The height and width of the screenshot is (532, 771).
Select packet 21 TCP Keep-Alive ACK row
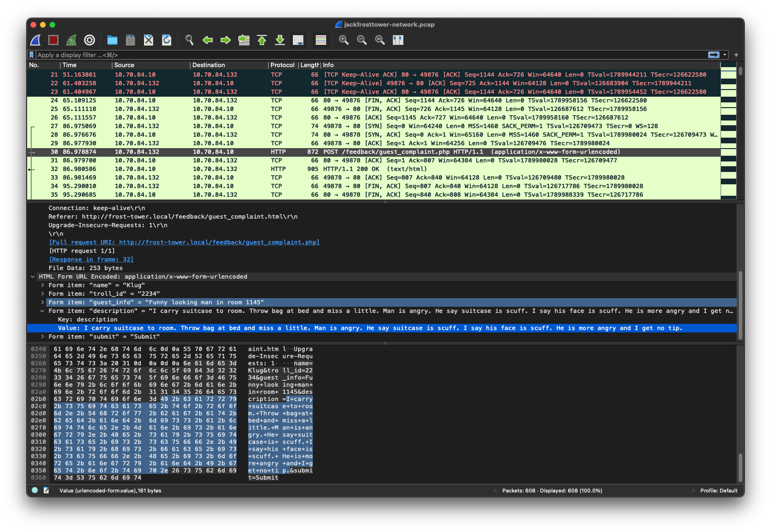pos(374,75)
